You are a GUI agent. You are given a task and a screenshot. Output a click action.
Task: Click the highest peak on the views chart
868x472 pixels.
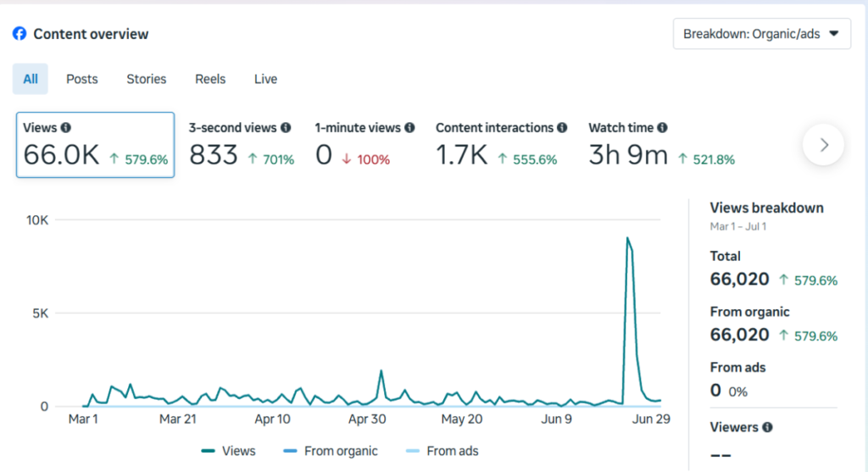click(627, 239)
